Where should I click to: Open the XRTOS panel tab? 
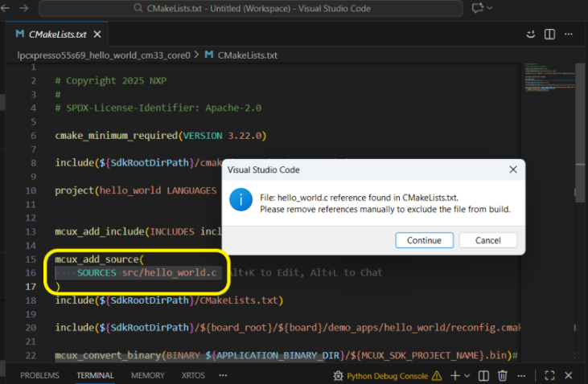tap(193, 375)
